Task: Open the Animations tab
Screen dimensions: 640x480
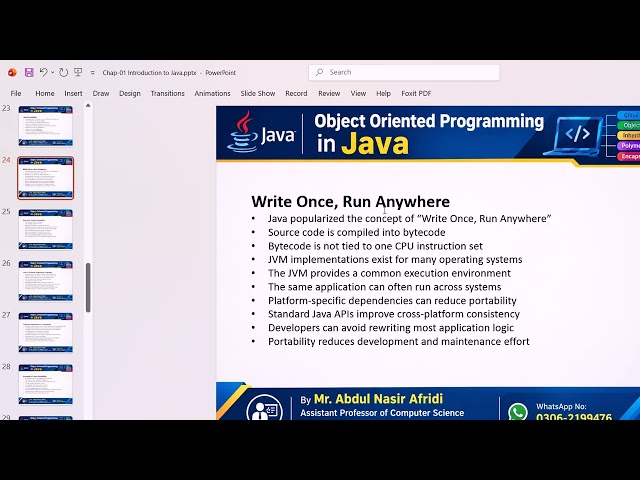Action: [x=212, y=93]
